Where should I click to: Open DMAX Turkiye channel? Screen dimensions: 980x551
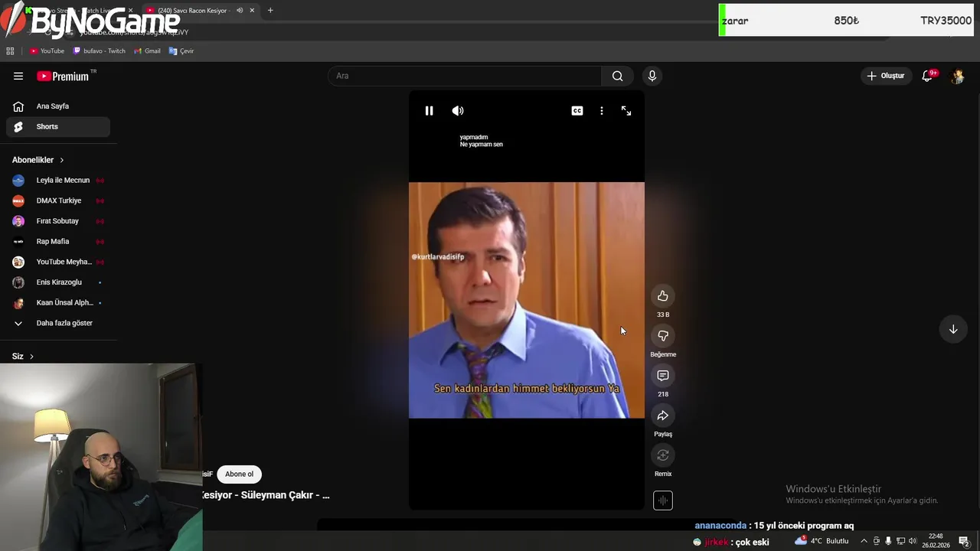pos(58,201)
